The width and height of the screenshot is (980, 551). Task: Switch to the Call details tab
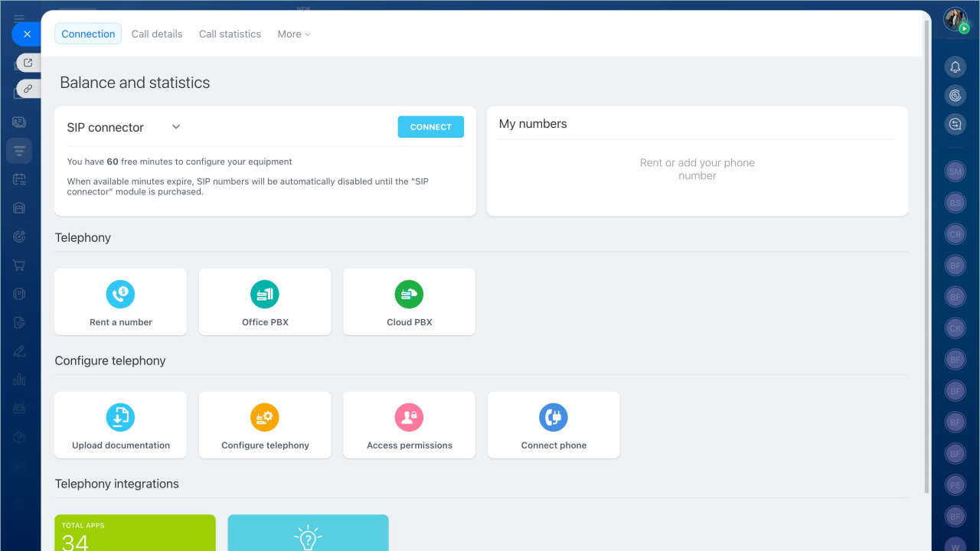(x=157, y=34)
